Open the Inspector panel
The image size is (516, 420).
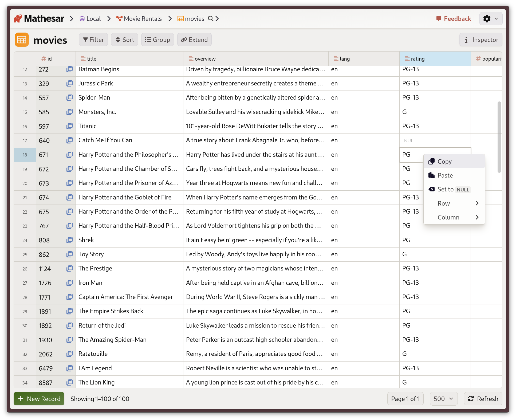pos(480,40)
